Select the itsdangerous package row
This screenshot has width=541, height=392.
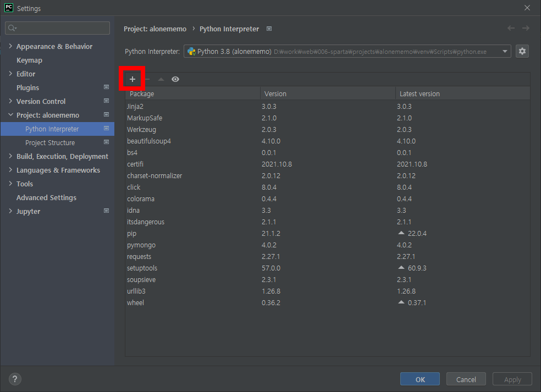click(x=328, y=222)
